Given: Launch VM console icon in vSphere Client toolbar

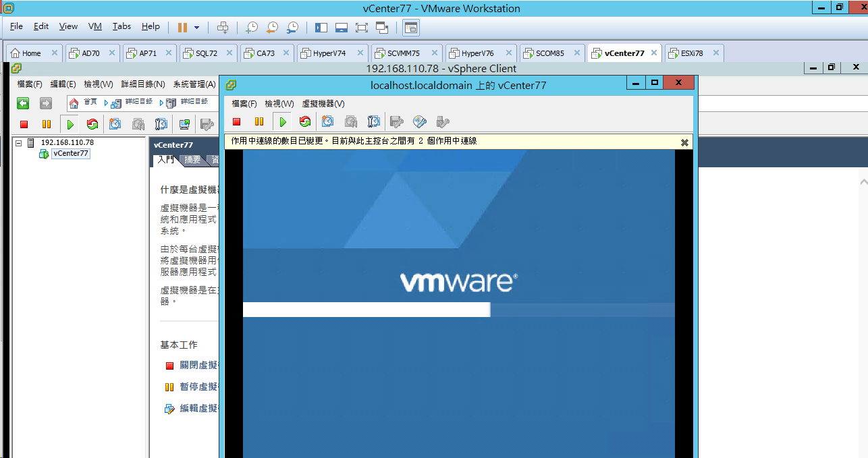Looking at the screenshot, I should pos(184,124).
